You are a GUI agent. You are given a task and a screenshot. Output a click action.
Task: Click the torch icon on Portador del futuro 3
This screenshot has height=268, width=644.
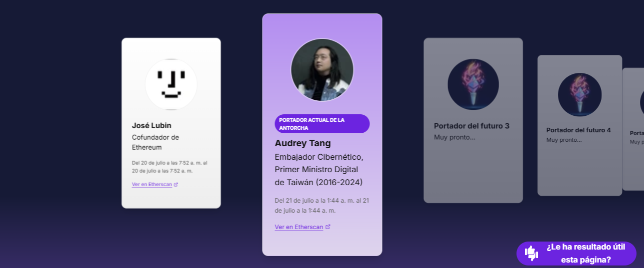pos(473,84)
